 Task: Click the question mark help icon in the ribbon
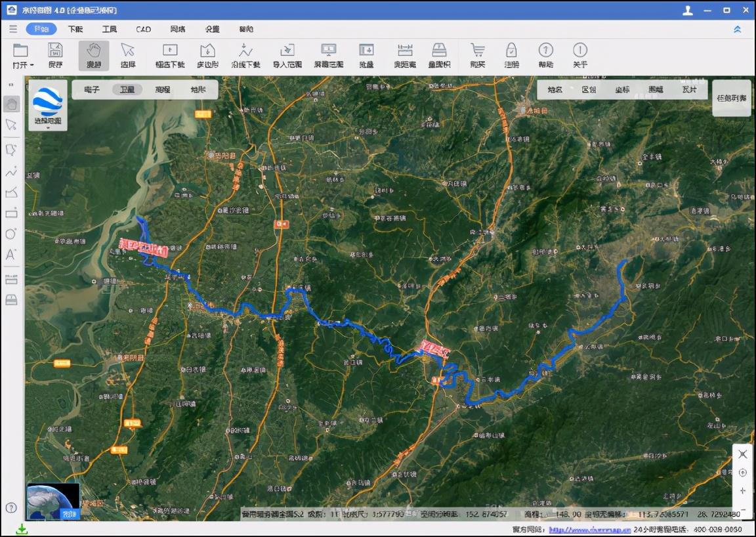[546, 50]
